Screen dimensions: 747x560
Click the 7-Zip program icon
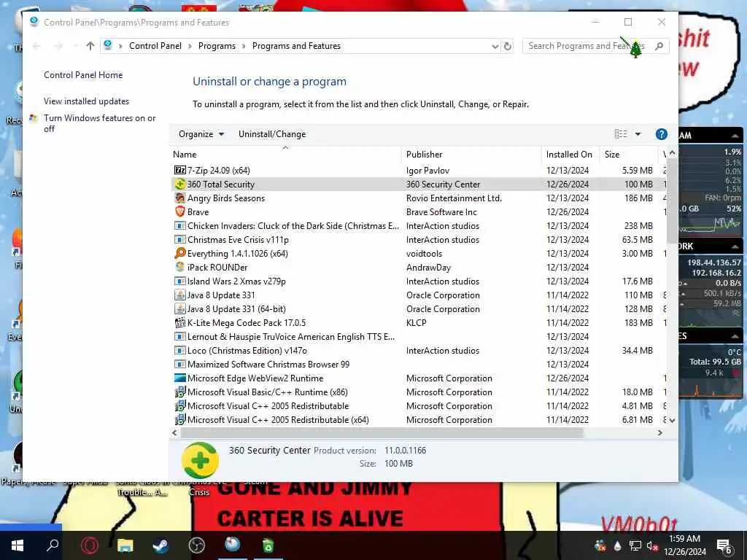pyautogui.click(x=179, y=170)
